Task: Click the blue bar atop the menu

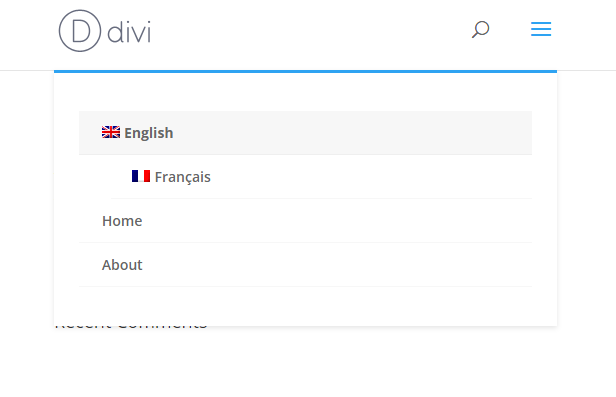Action: (x=305, y=71)
